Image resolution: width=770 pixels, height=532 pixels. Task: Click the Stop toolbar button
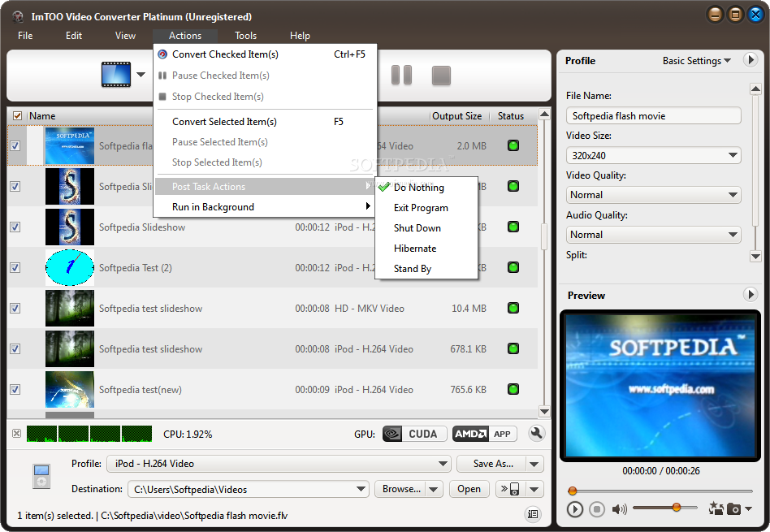(x=441, y=76)
